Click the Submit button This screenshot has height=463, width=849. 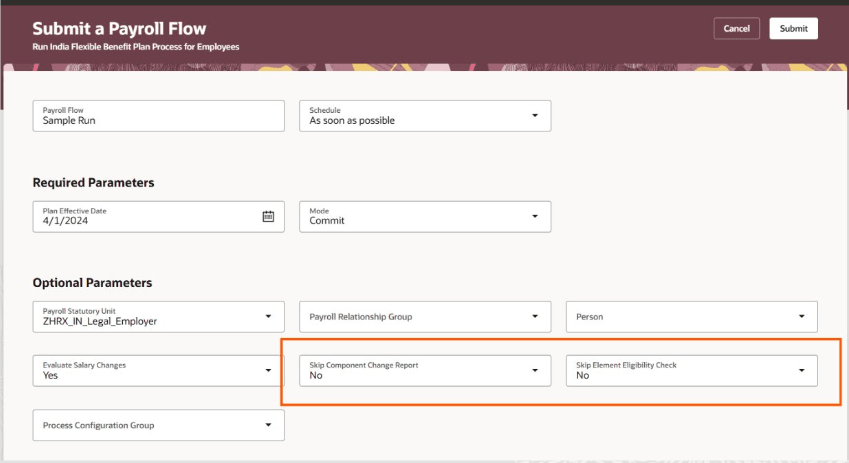[x=793, y=29]
